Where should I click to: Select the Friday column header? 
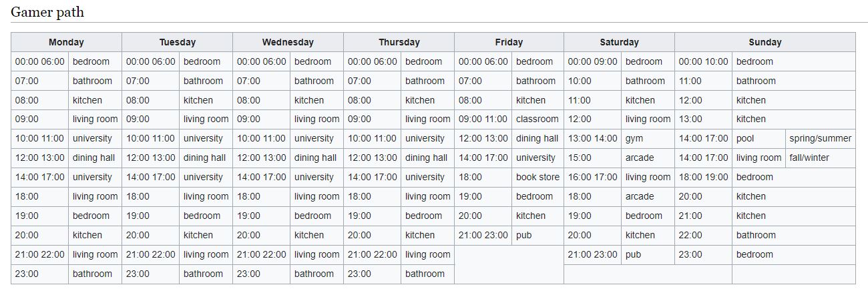pyautogui.click(x=509, y=42)
